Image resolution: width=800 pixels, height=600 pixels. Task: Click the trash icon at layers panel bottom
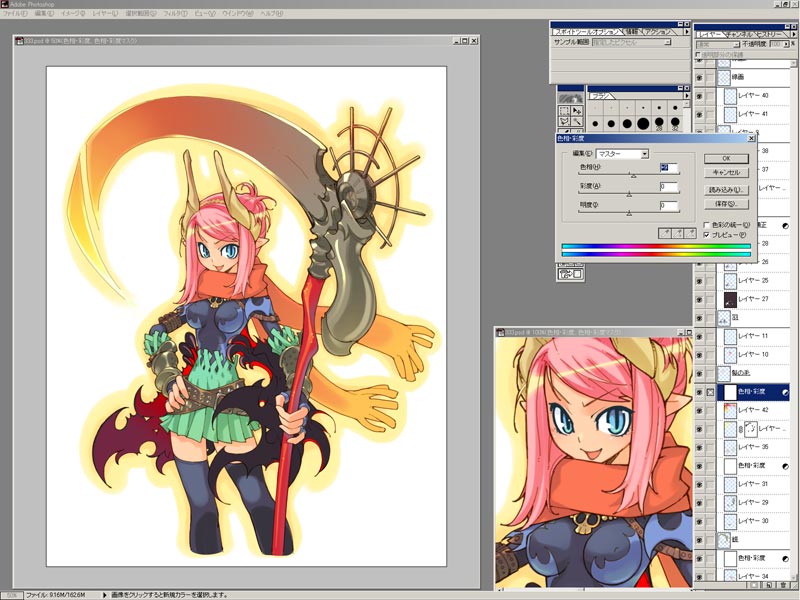pyautogui.click(x=783, y=584)
